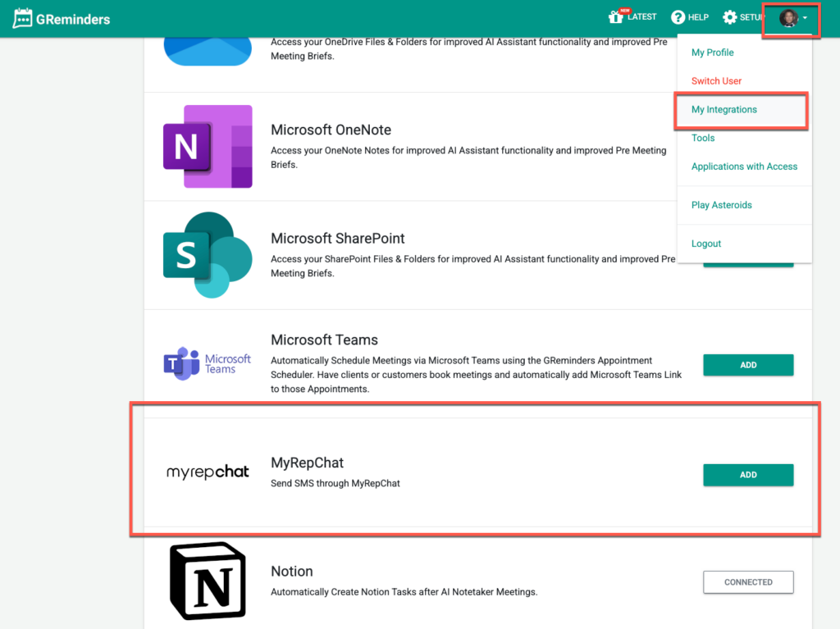This screenshot has height=629, width=840.
Task: Open My Integrations menu item
Action: pos(724,110)
